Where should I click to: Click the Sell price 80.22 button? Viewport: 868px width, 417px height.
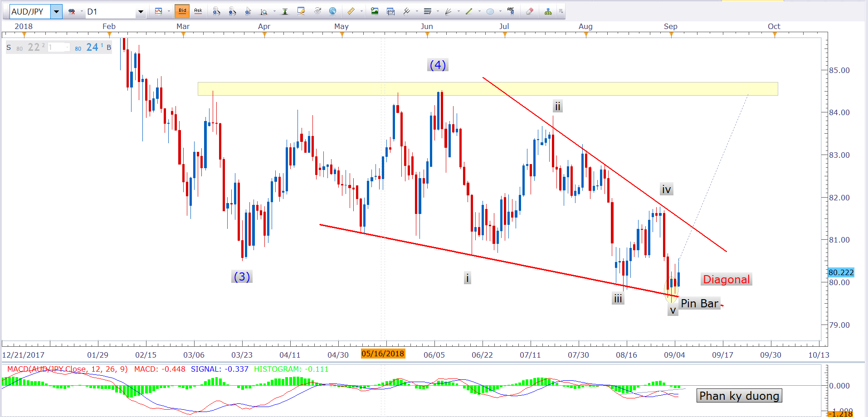pos(27,47)
